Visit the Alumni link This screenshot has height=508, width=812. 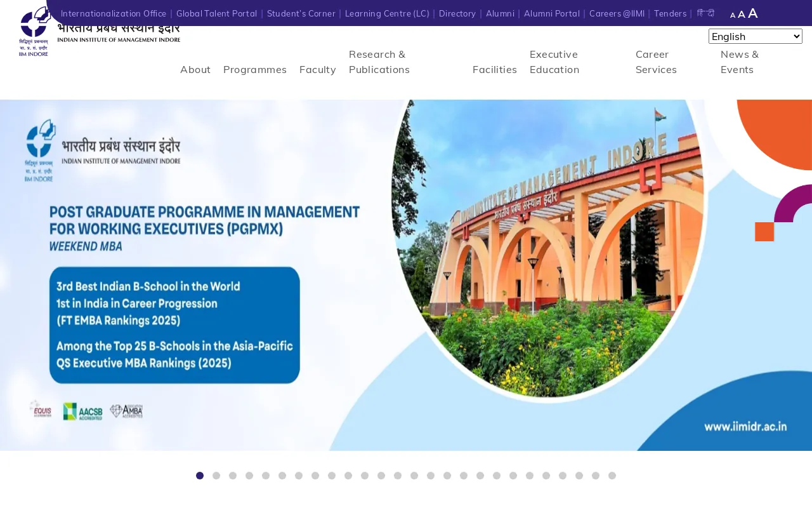tap(500, 13)
